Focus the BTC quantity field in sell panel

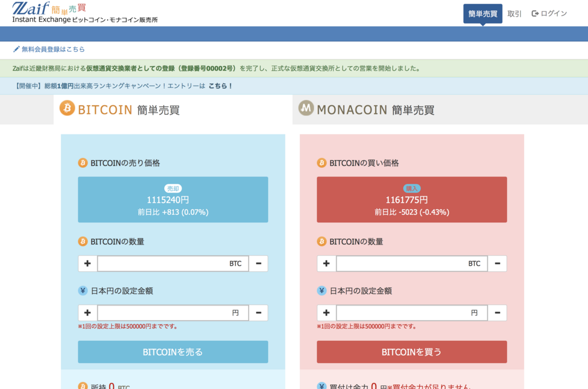click(173, 263)
